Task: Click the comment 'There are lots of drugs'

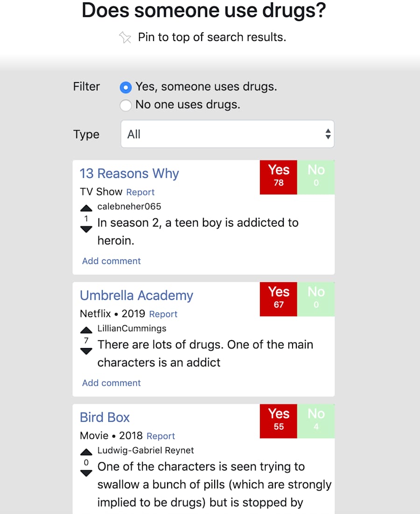Action: pos(205,354)
